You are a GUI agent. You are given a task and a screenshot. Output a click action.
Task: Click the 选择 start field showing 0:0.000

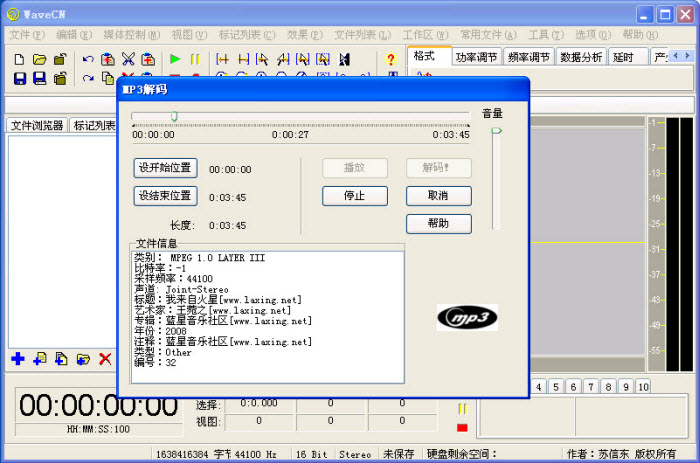coord(259,403)
